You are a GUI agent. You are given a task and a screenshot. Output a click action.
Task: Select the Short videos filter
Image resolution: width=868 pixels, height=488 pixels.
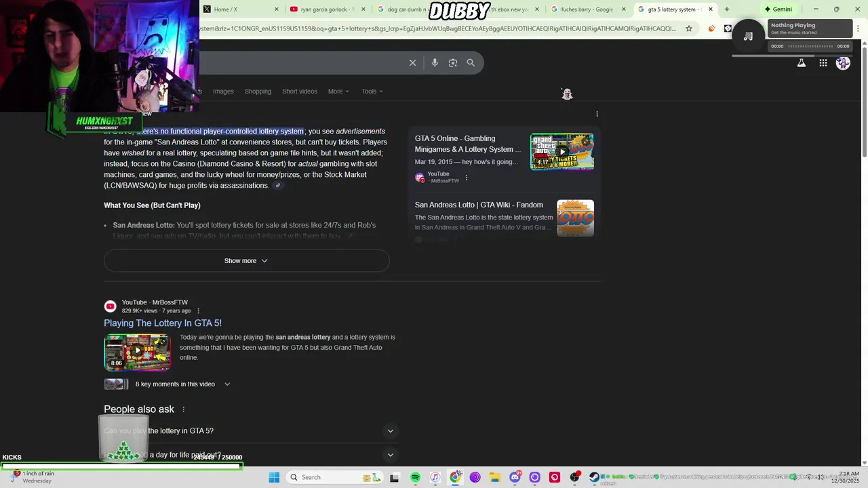(x=300, y=91)
